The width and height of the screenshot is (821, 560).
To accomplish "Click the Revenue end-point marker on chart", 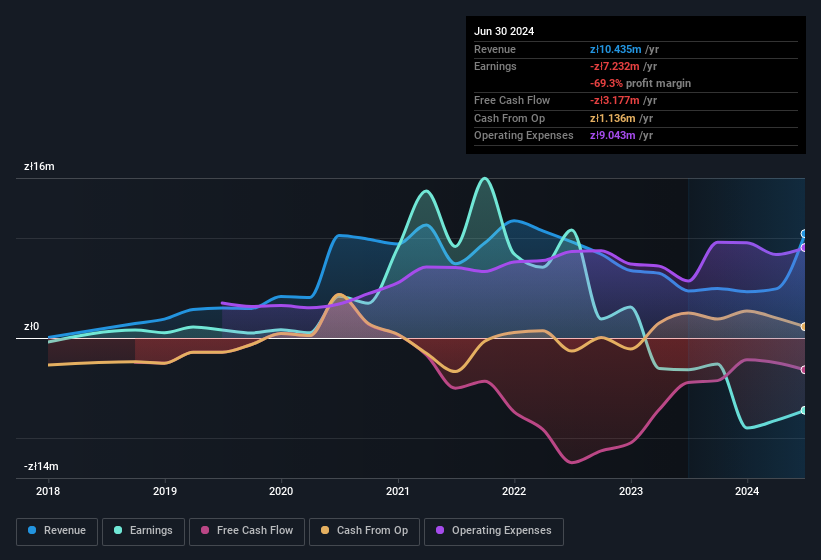I will coord(804,234).
